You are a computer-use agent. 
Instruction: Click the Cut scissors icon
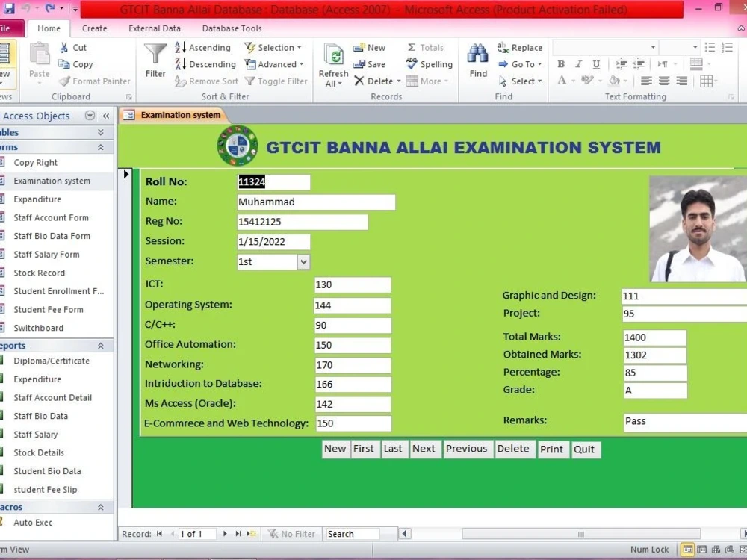(63, 47)
